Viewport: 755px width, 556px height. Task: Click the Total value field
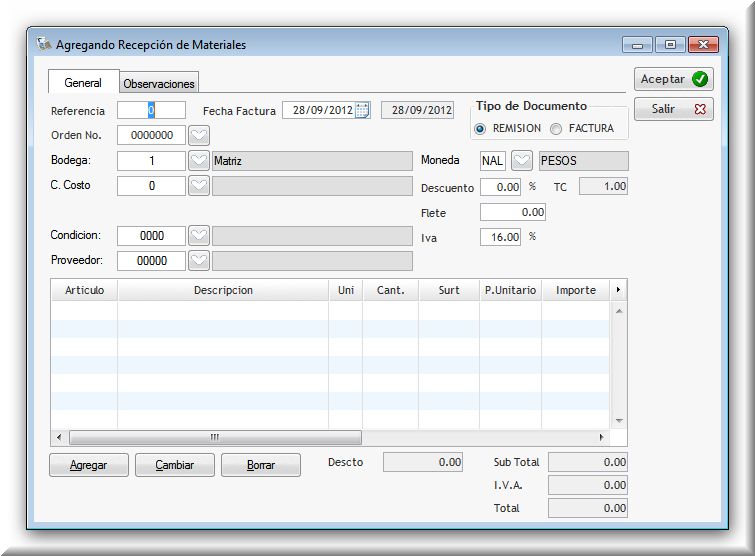(587, 508)
